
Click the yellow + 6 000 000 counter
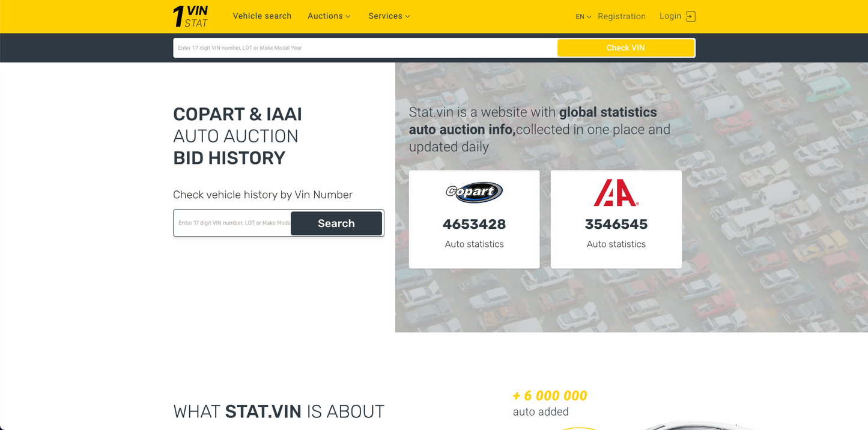(550, 396)
